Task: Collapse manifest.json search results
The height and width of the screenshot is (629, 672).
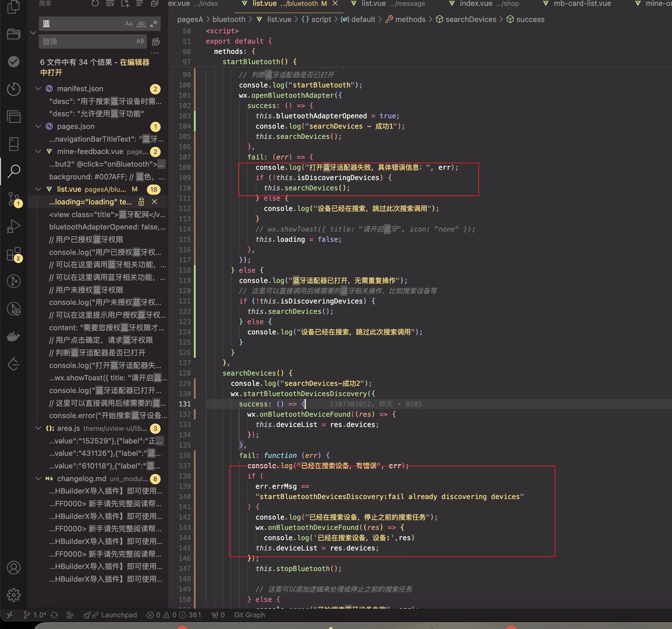Action: tap(38, 88)
